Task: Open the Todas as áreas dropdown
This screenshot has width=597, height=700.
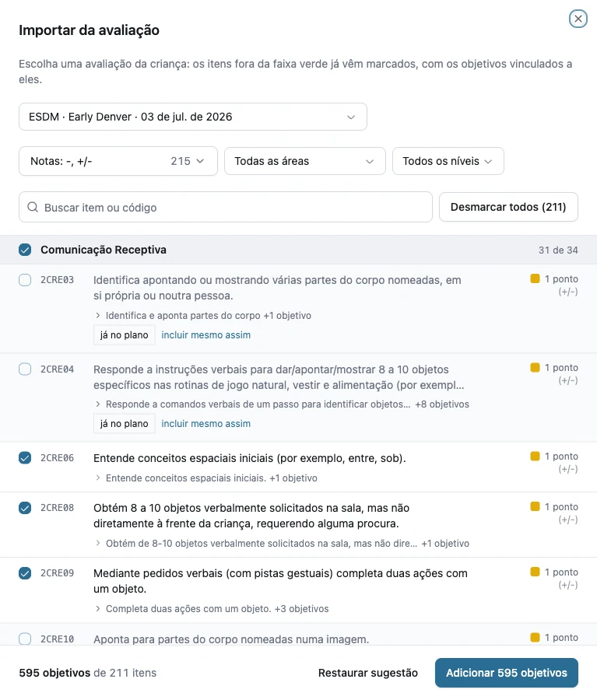Action: click(305, 161)
